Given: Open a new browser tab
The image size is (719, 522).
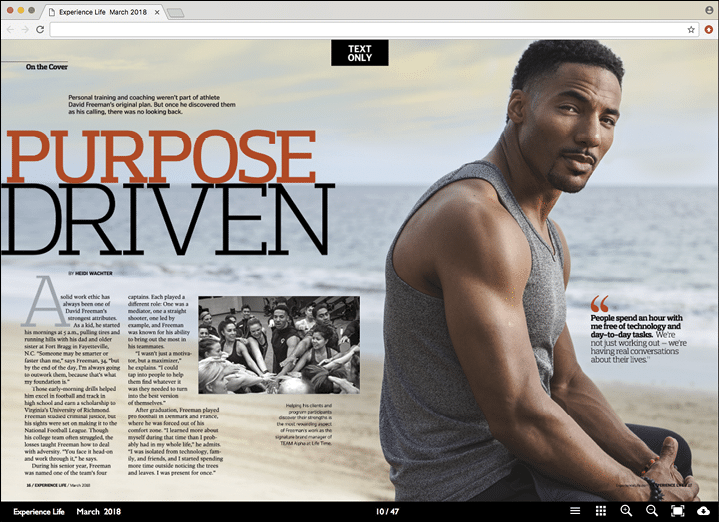Looking at the screenshot, I should coord(175,12).
